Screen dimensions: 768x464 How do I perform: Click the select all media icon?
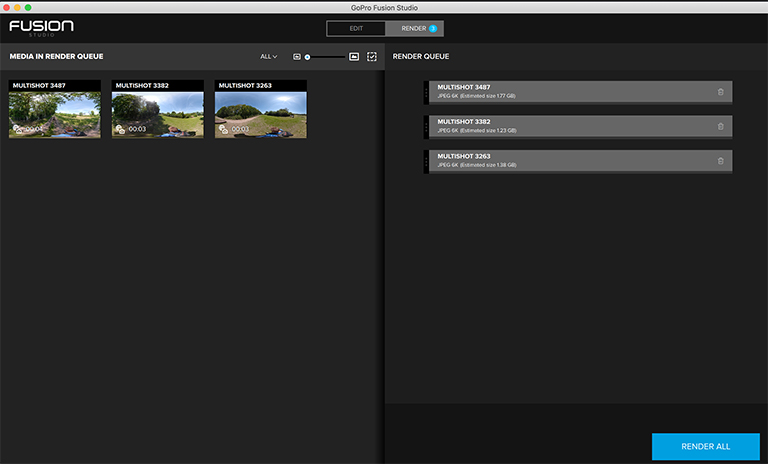pyautogui.click(x=372, y=57)
